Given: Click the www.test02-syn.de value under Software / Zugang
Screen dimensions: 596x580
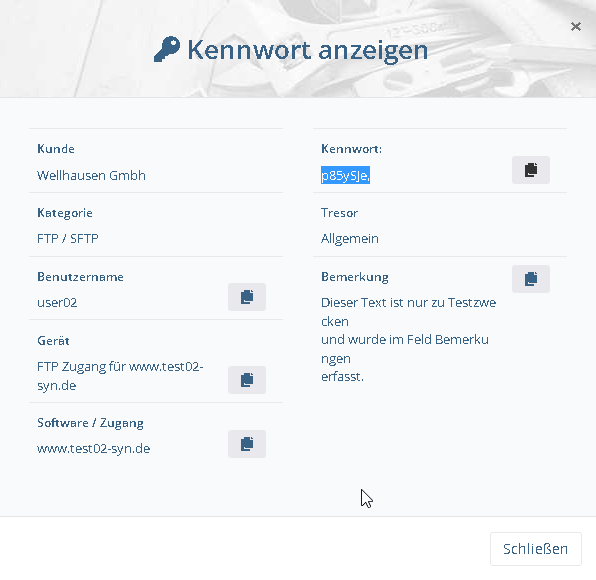Looking at the screenshot, I should click(x=94, y=449).
